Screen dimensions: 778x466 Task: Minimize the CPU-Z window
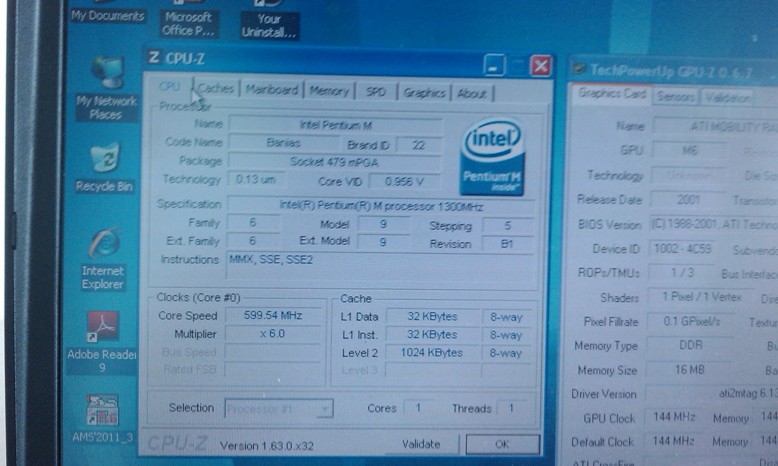494,65
